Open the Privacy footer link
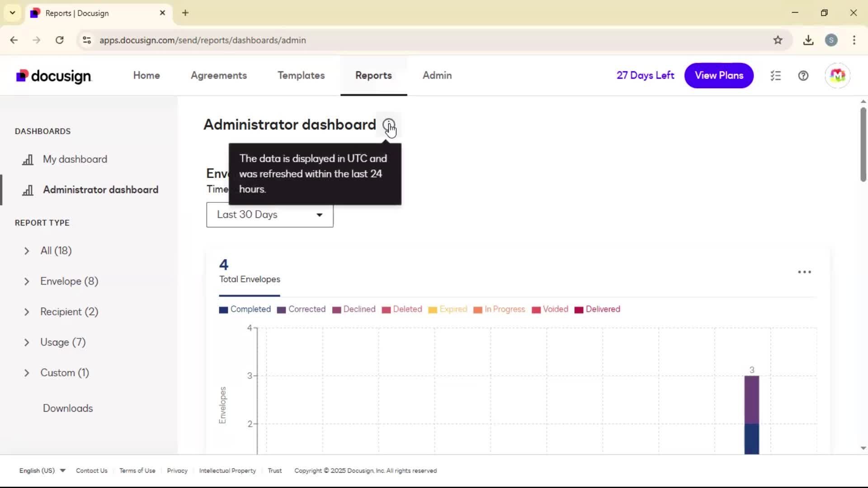The width and height of the screenshot is (868, 488). click(x=177, y=470)
